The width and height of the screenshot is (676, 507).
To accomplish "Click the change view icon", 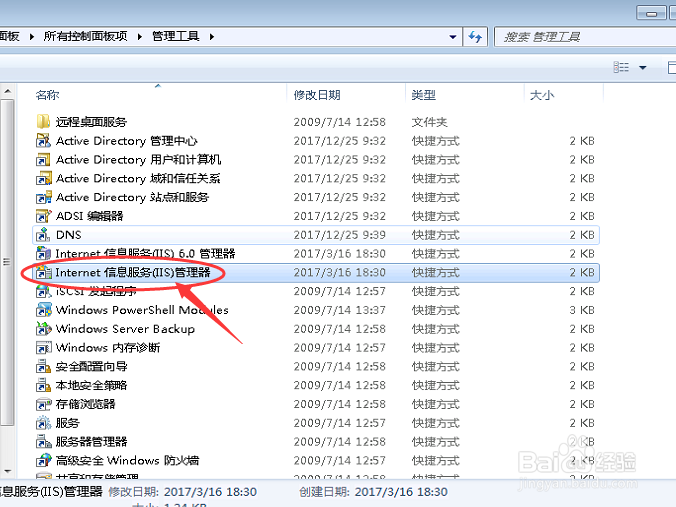I will tap(621, 67).
